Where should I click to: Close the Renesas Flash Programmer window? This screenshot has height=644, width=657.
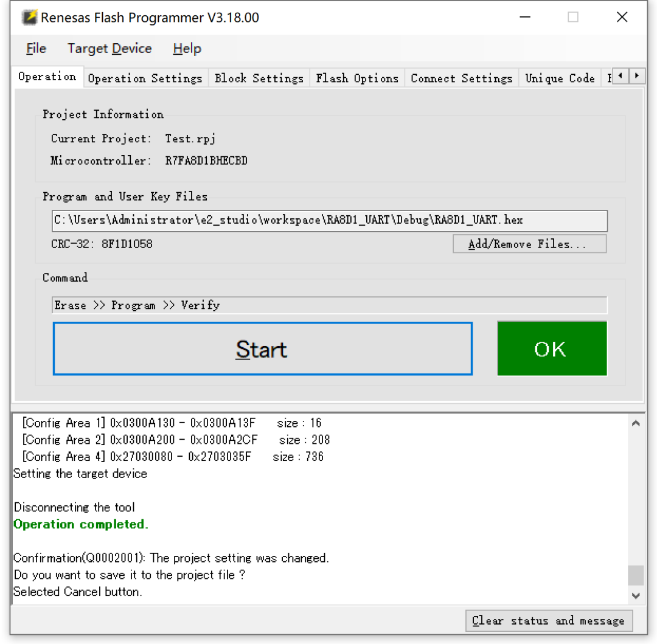pos(622,17)
